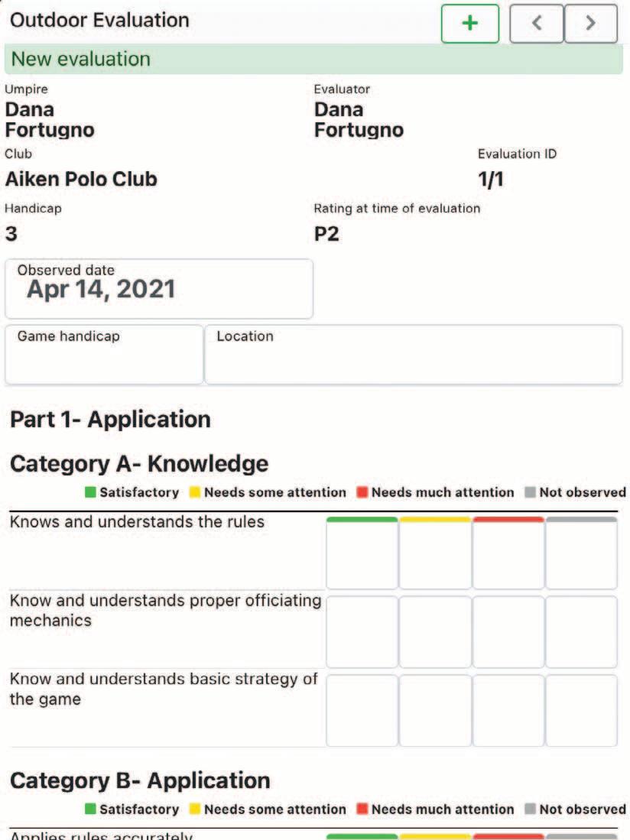Click the New evaluation green banner
This screenshot has width=630, height=840.
(x=313, y=59)
